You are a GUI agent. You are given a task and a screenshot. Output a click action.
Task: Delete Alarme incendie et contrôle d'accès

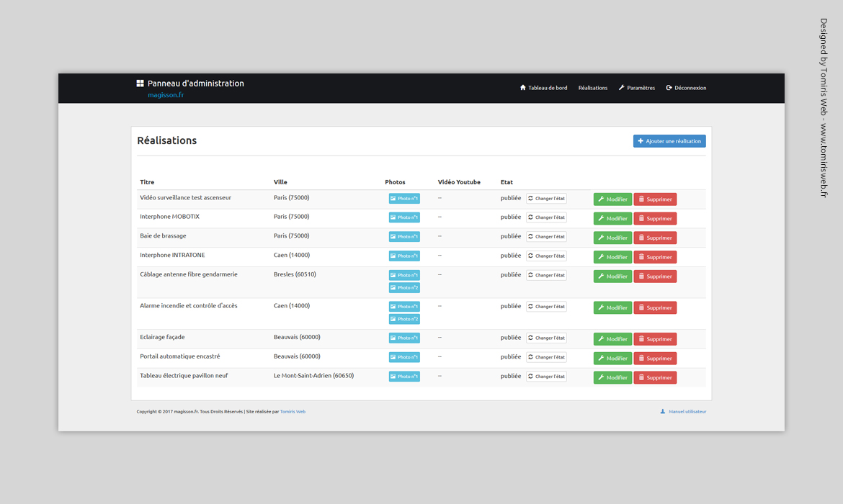655,308
